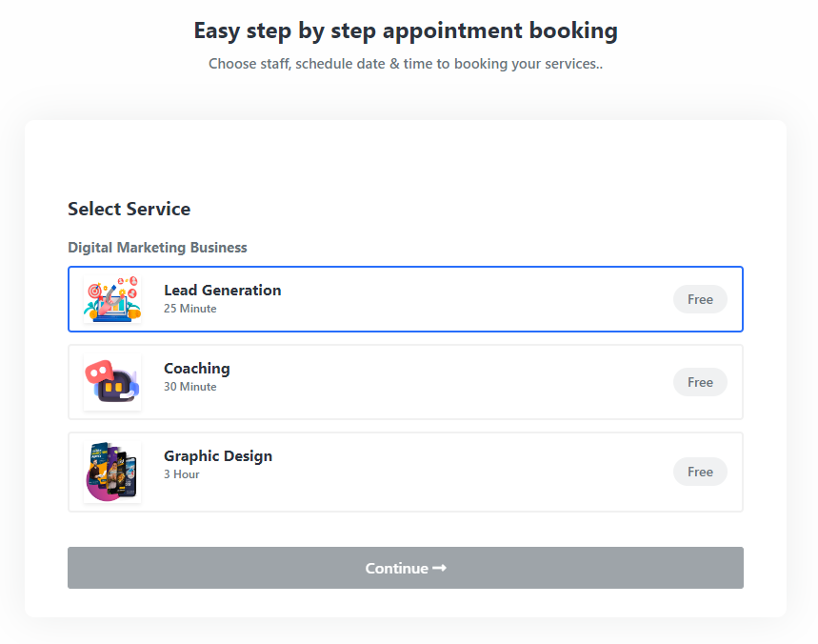Click the Graphic Design phone mockups icon
Viewport: 818px width, 644px height.
112,473
